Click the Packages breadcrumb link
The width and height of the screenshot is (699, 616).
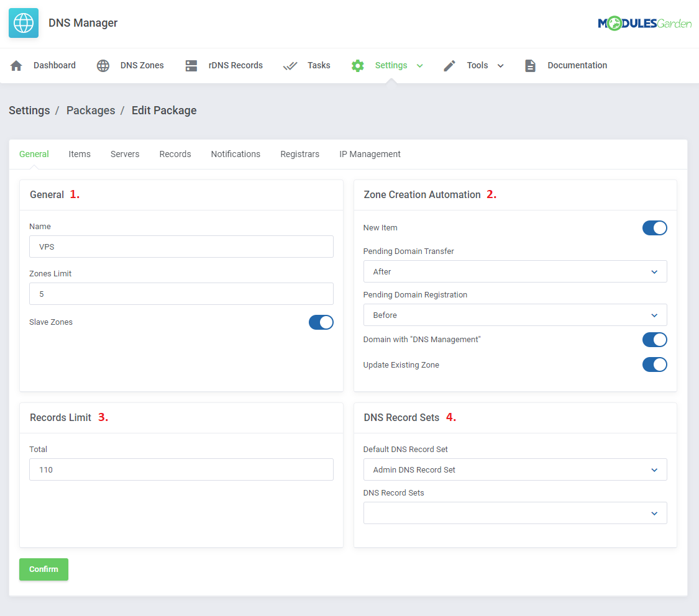[91, 111]
